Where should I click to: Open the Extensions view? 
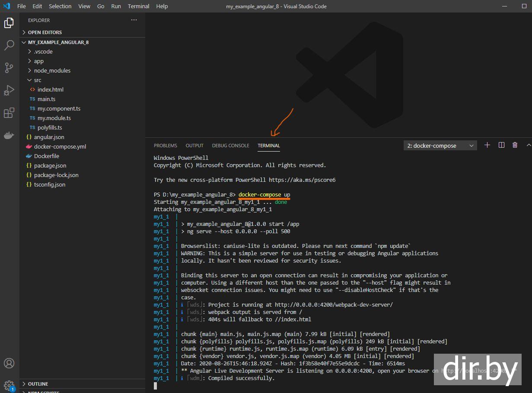click(9, 113)
